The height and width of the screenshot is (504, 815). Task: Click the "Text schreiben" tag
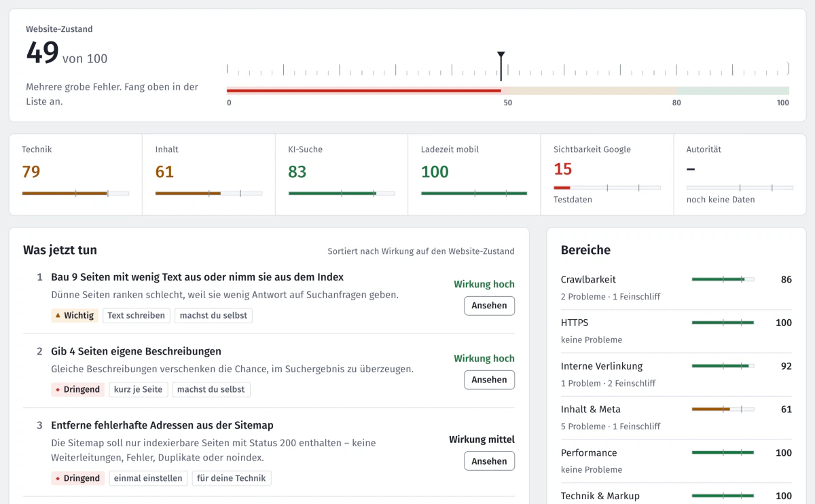pos(136,315)
